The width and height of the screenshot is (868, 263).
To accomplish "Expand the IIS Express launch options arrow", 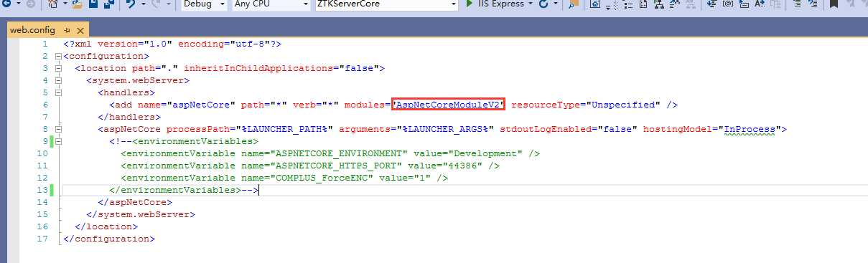I will pos(531,4).
